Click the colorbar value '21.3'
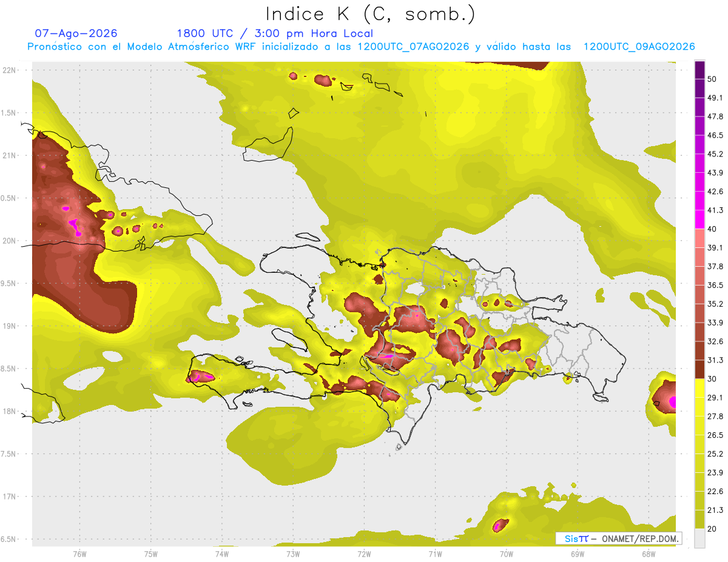Screen dimensions: 728x562 (x=715, y=510)
